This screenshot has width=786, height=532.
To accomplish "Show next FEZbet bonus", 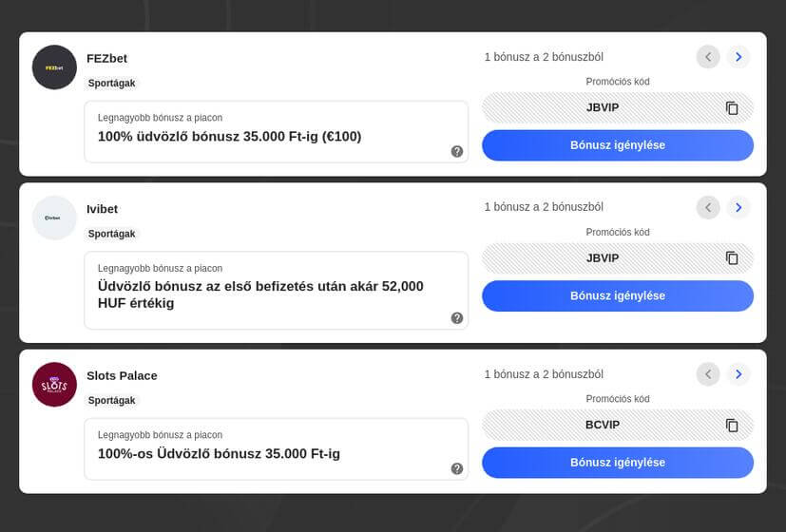I will 738,57.
